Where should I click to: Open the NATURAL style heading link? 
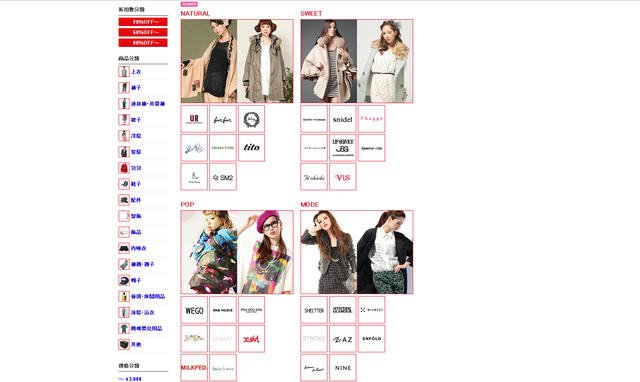195,13
